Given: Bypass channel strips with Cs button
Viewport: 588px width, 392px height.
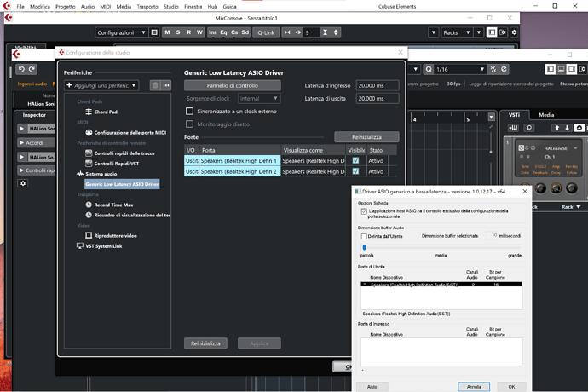Looking at the screenshot, I should 234,32.
